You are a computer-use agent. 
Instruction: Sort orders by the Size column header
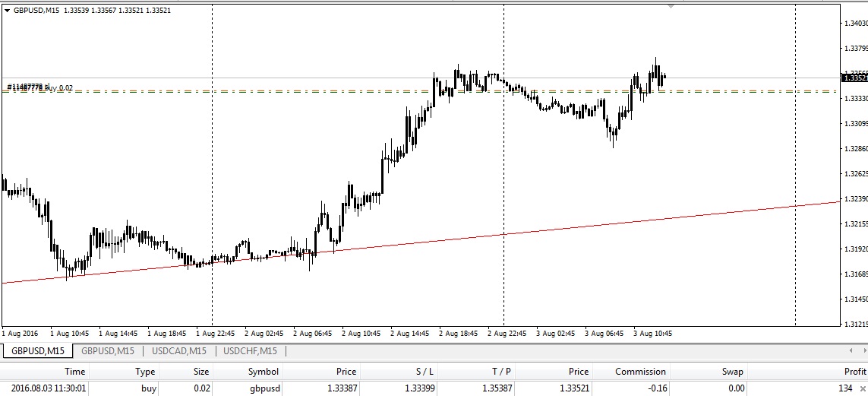(x=201, y=372)
